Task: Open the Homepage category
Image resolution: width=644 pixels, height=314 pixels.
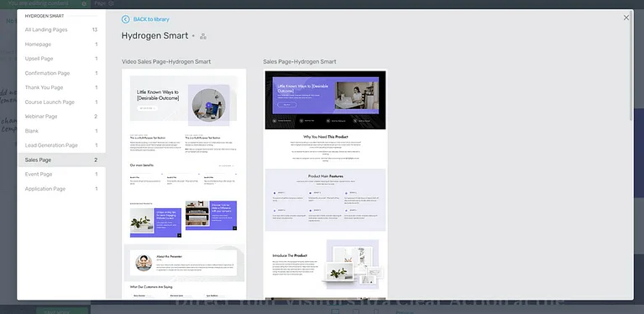Action: coord(61,44)
